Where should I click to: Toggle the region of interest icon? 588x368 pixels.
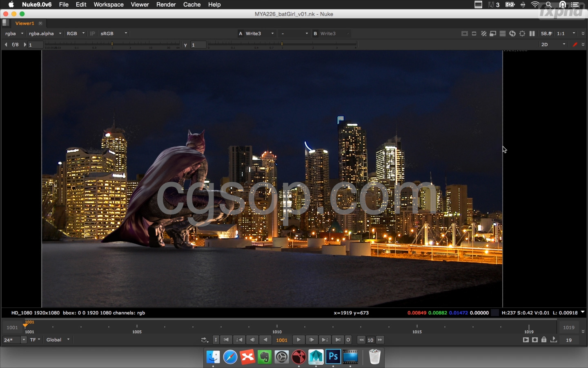(x=474, y=34)
